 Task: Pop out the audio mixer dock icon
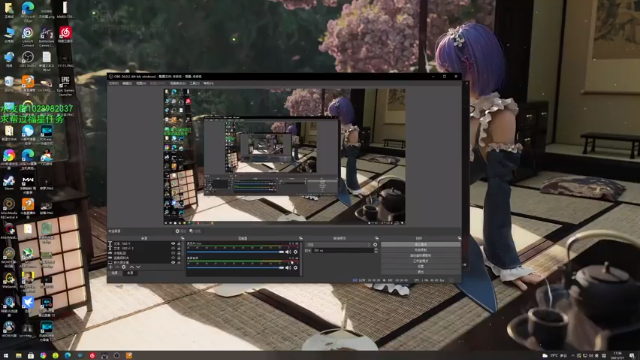[x=300, y=238]
